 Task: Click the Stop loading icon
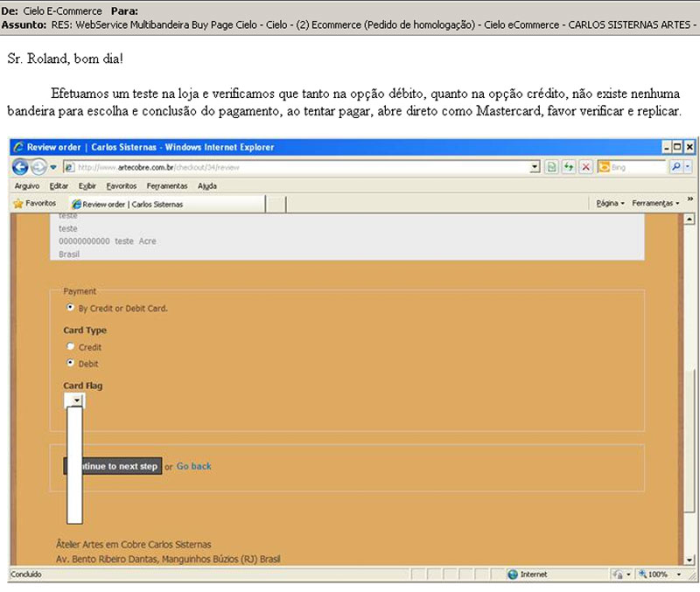click(x=585, y=166)
